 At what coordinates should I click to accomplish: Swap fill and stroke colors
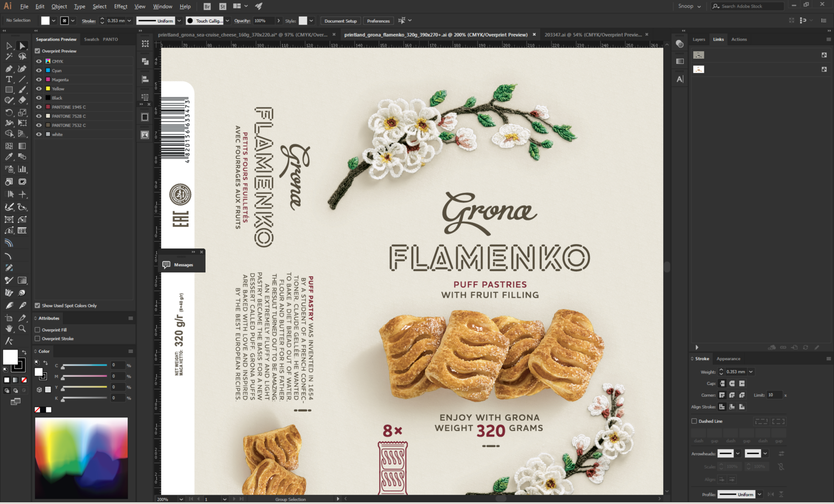(24, 352)
